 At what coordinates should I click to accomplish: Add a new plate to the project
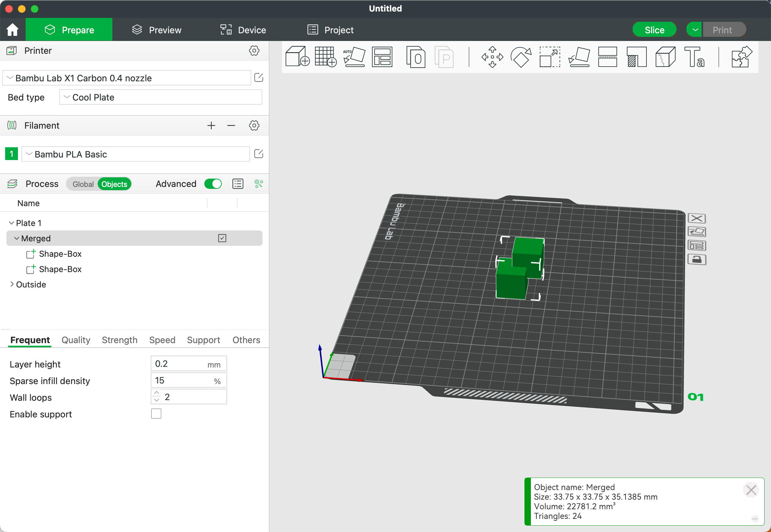(x=325, y=57)
